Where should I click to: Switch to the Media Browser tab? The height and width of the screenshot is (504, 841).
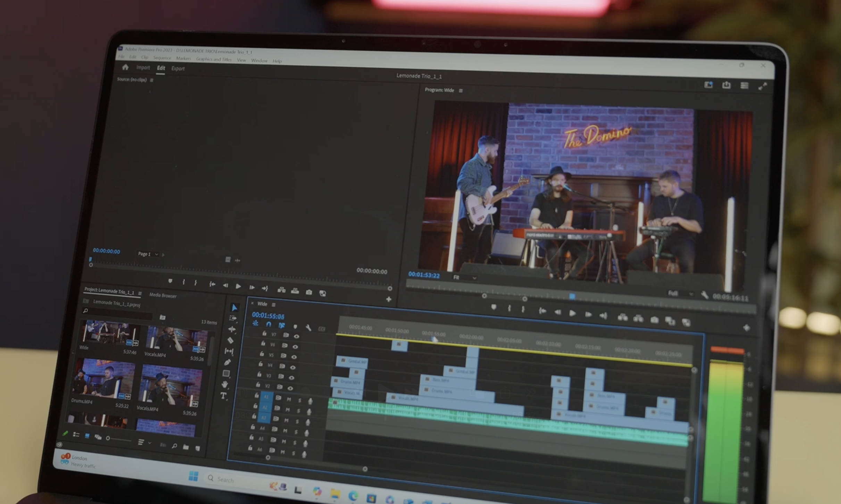click(163, 295)
